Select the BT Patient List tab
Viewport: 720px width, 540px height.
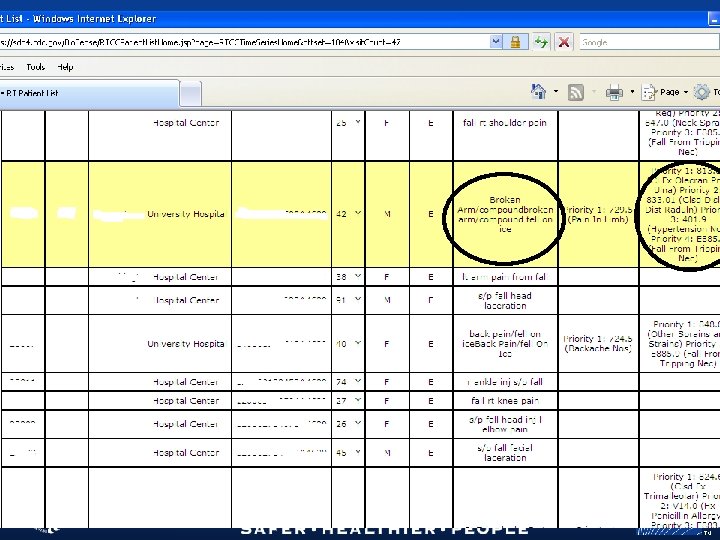click(x=89, y=93)
